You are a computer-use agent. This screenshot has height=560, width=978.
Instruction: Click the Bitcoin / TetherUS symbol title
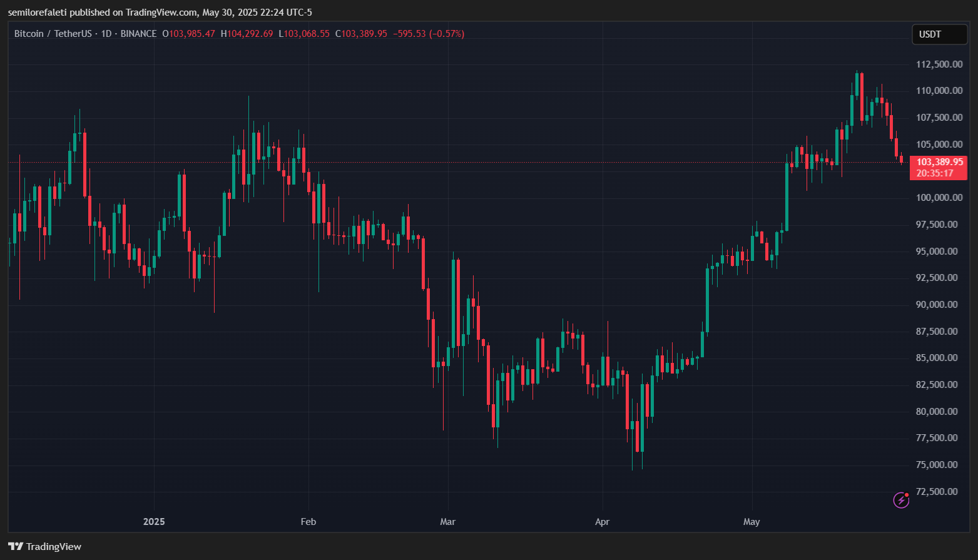point(53,34)
